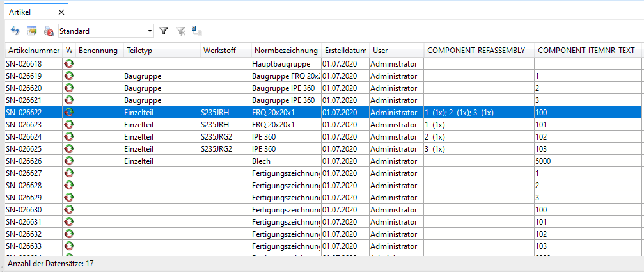This screenshot has width=644, height=272.
Task: Switch to the Artikel tab
Action: pos(20,12)
